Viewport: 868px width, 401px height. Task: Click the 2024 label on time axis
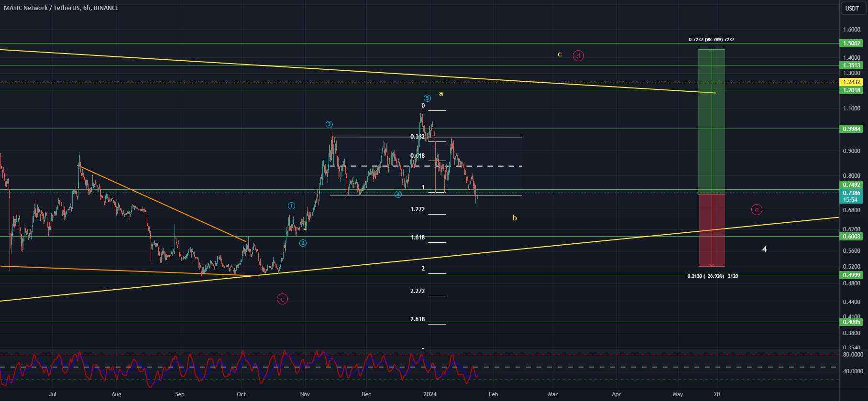click(x=429, y=394)
